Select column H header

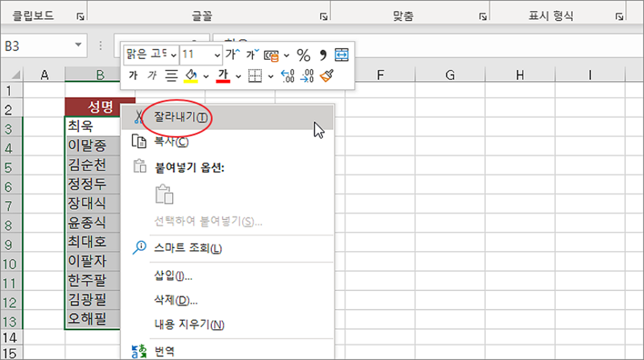point(520,75)
